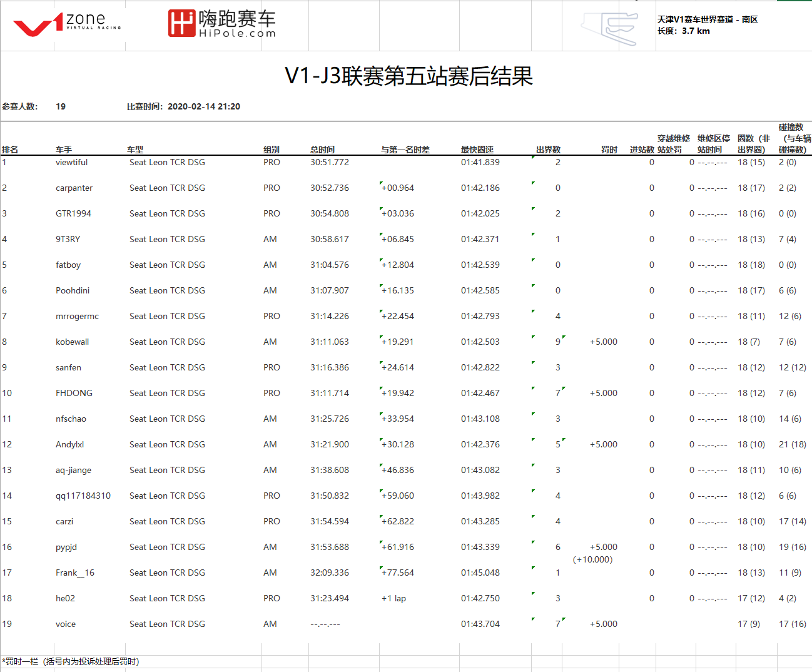Select total time 30:52.736
The image size is (812, 672).
point(330,188)
